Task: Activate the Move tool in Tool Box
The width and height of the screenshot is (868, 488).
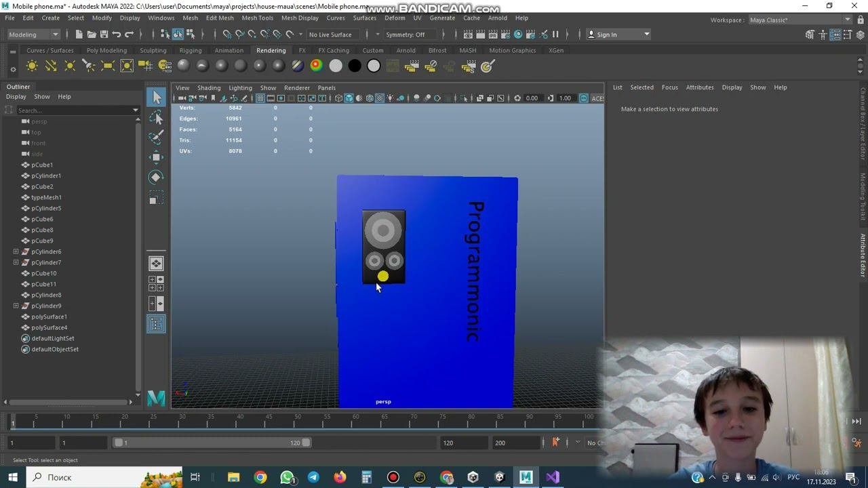Action: pos(157,157)
